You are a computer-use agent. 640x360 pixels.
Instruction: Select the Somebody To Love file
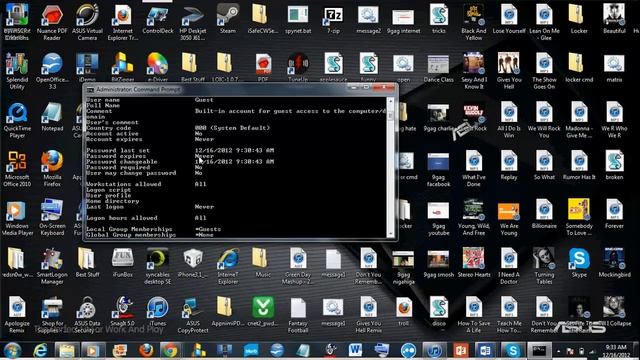(579, 218)
